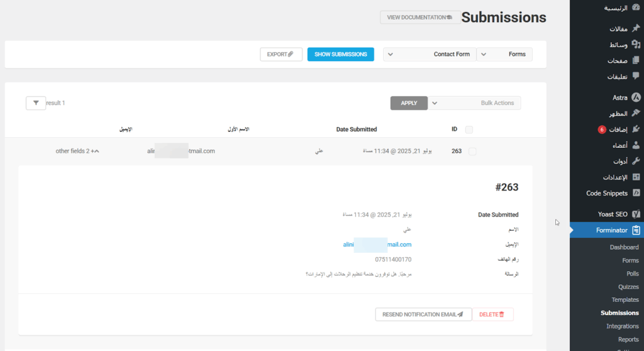Open the filter funnel icon button
The height and width of the screenshot is (351, 644).
36,103
